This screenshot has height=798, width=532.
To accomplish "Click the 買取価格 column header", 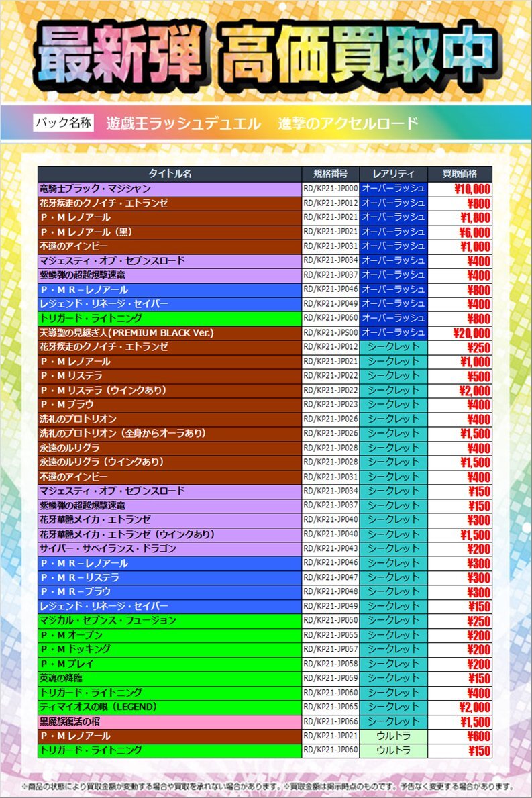I will pyautogui.click(x=460, y=174).
